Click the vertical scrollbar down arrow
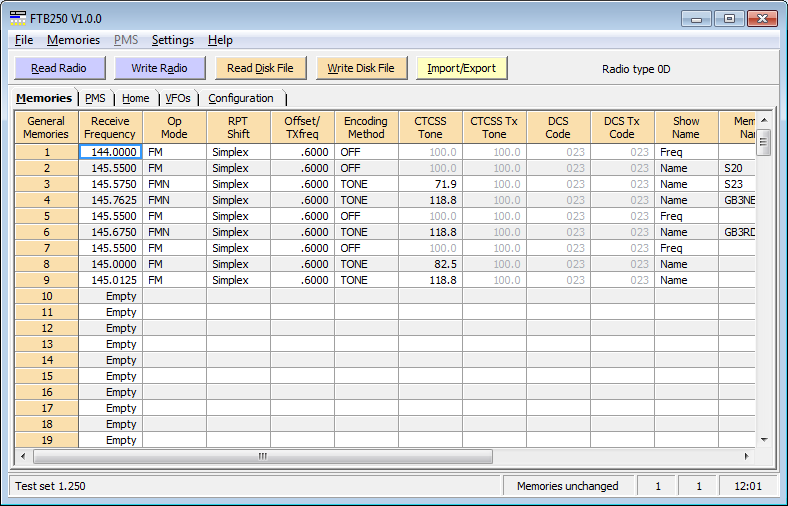This screenshot has height=506, width=788. (x=764, y=439)
